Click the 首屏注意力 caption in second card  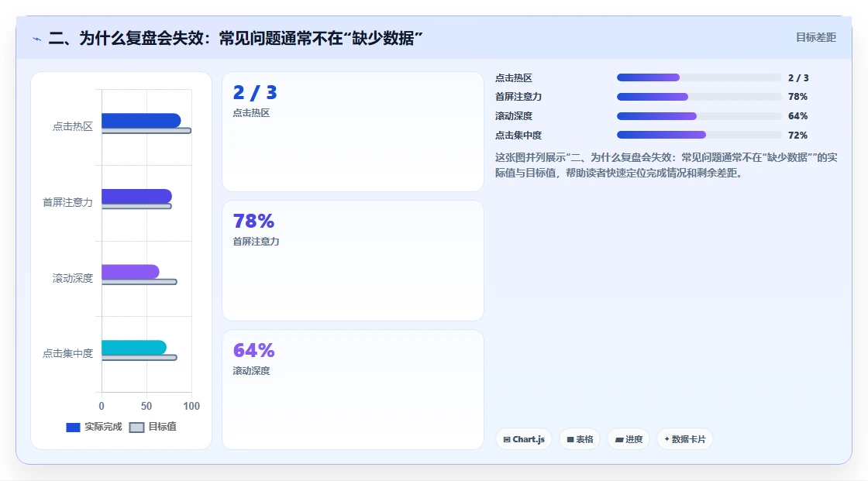256,242
